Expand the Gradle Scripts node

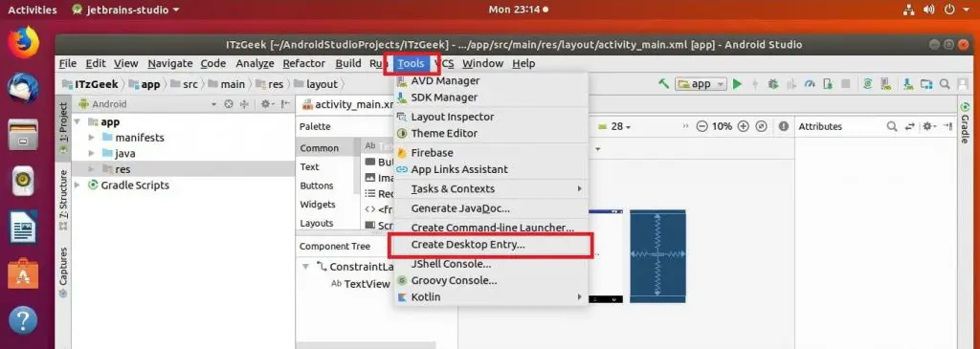(x=78, y=185)
